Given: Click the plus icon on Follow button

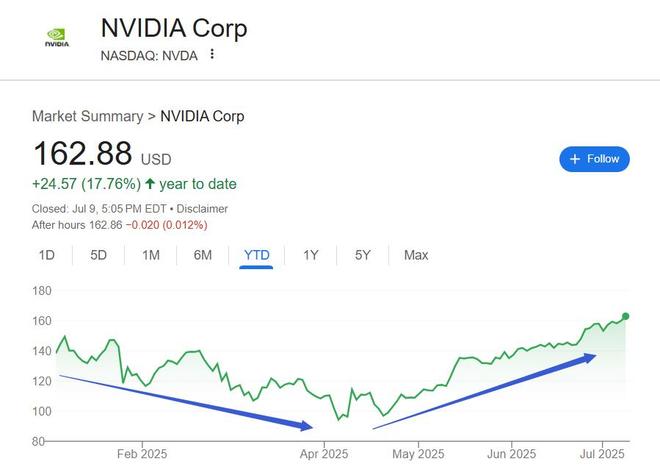Looking at the screenshot, I should 575,159.
